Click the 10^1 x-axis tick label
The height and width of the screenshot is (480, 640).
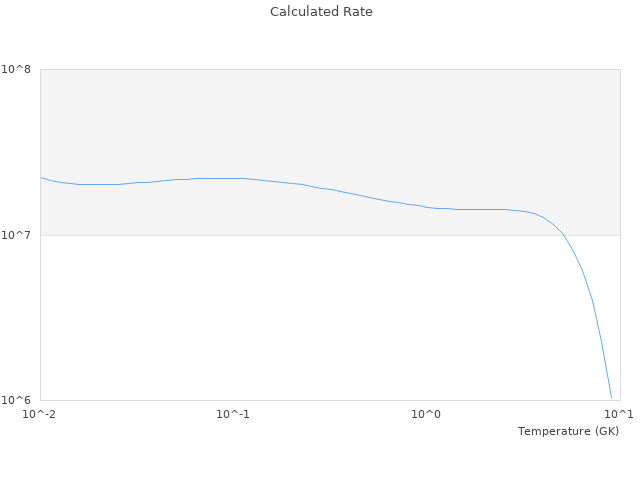tap(618, 415)
